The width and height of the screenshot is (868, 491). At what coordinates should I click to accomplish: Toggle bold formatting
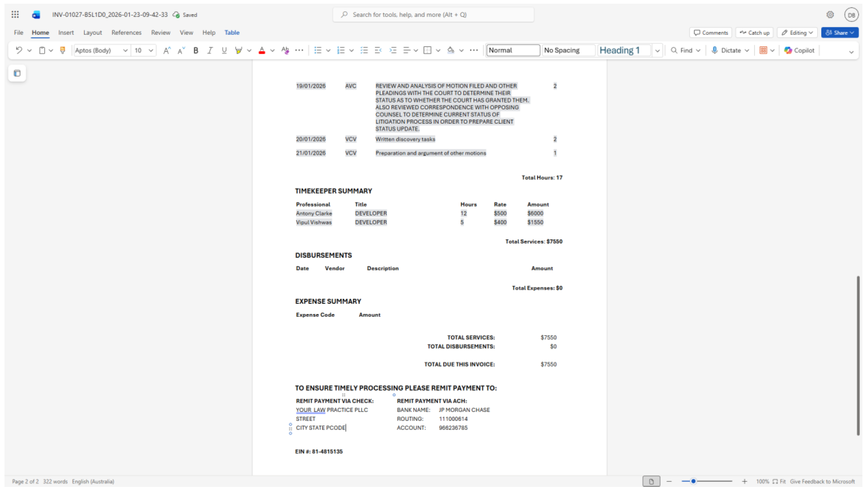(x=195, y=50)
